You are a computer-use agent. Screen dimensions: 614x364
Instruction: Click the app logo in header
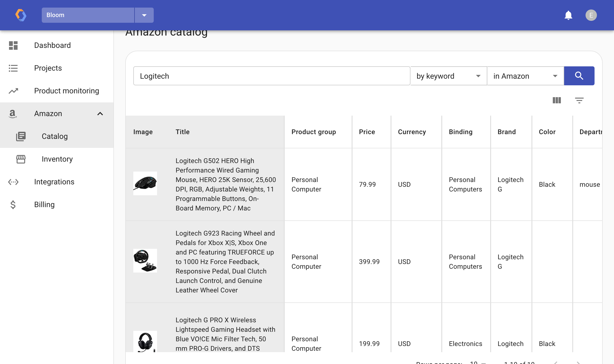coord(21,15)
